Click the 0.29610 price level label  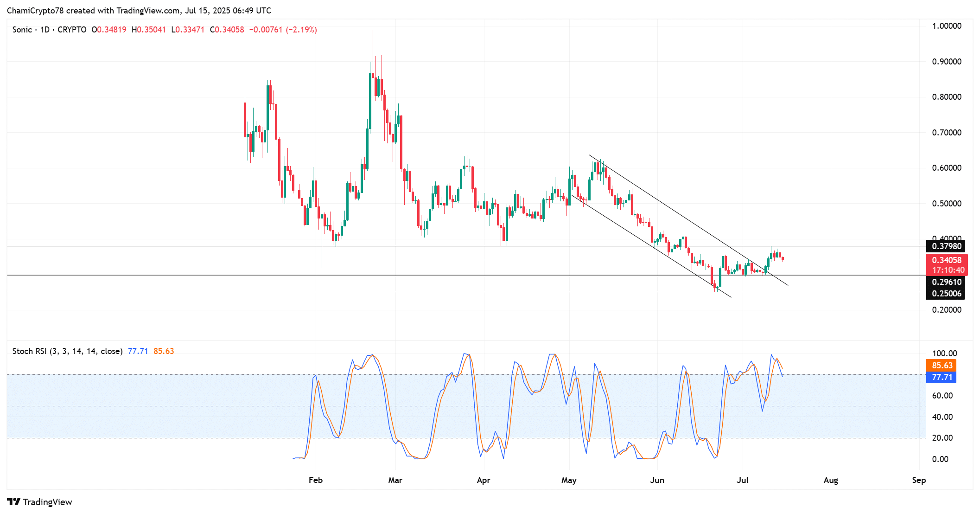tap(946, 282)
